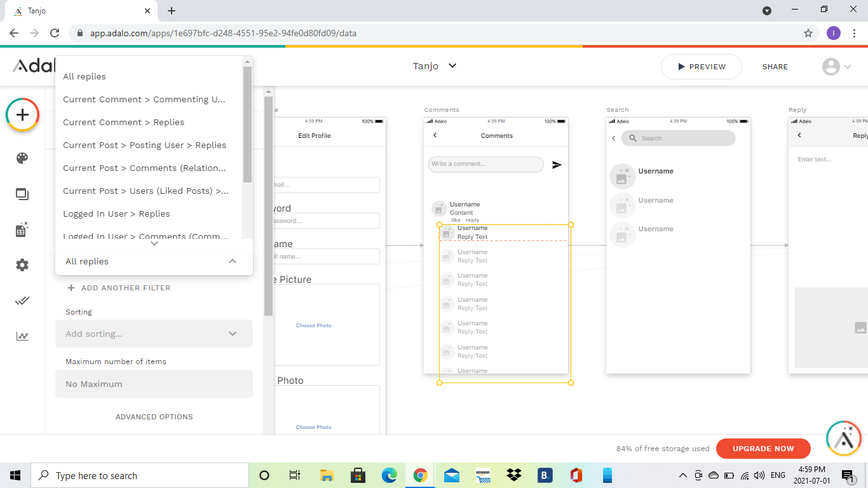Click the PREVIEW button
This screenshot has width=868, height=488.
click(x=701, y=67)
